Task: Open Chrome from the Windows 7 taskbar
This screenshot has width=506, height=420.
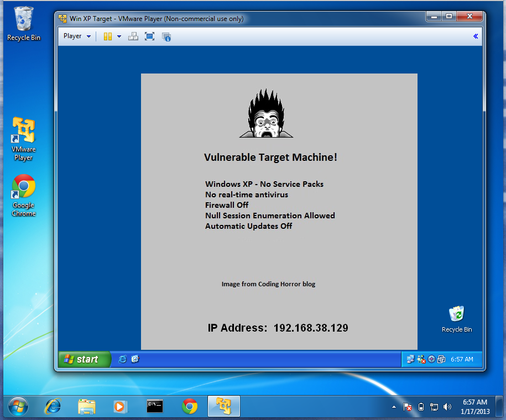Action: click(190, 406)
